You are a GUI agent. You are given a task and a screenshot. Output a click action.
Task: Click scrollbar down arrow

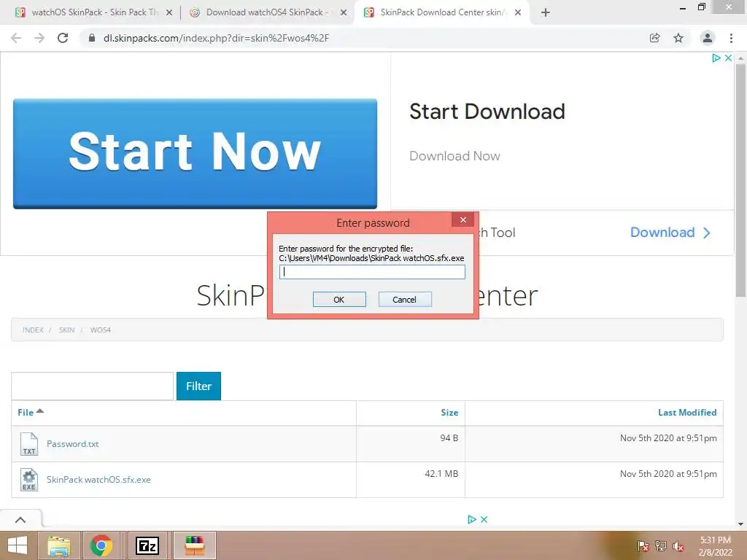(x=740, y=524)
